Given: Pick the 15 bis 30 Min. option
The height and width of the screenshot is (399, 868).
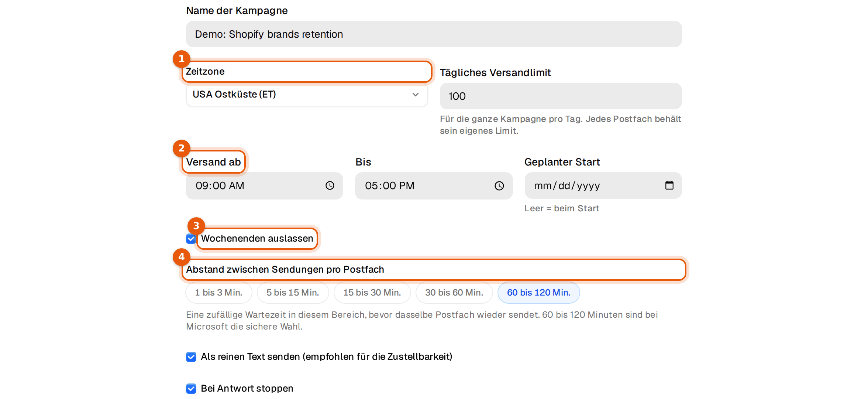Looking at the screenshot, I should (x=372, y=293).
